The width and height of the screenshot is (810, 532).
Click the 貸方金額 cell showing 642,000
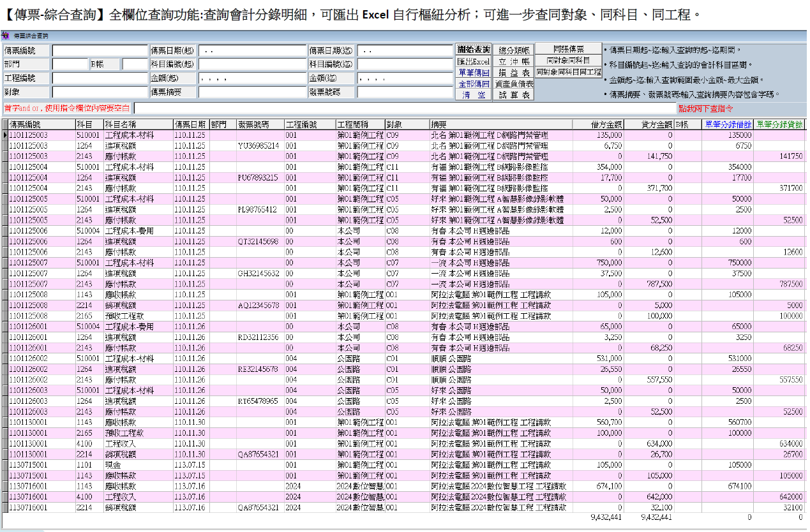[x=648, y=497]
